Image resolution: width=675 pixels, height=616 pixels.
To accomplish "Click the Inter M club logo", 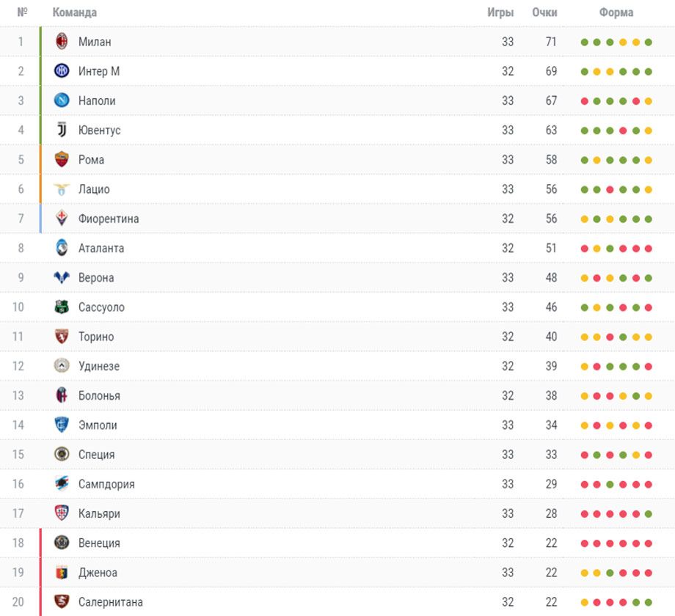I will [x=62, y=70].
